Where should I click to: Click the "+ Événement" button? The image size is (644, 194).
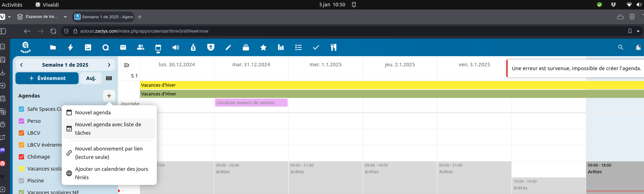pyautogui.click(x=47, y=78)
